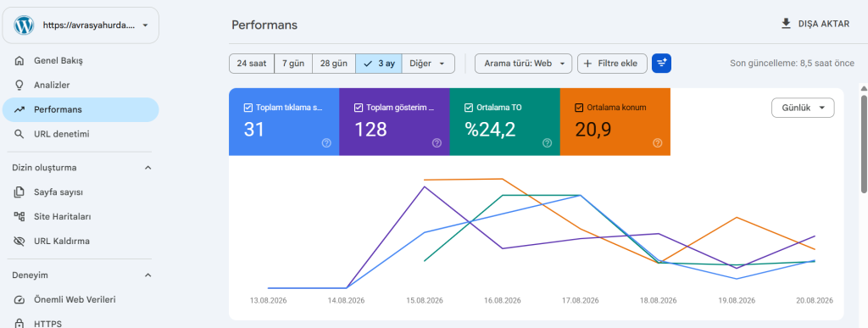Screen dimensions: 868x328
Task: Click the HTTPS padlock icon
Action: (19, 323)
